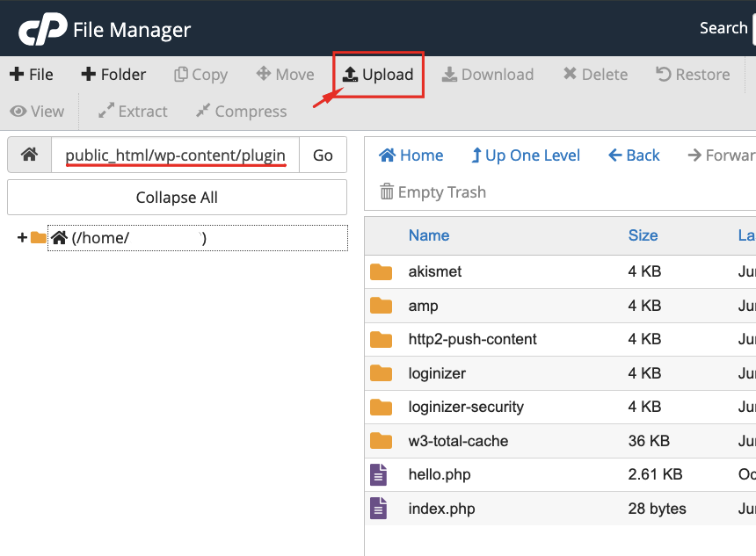Click the Extract toolbar button
Viewport: 756px width, 556px height.
point(133,112)
